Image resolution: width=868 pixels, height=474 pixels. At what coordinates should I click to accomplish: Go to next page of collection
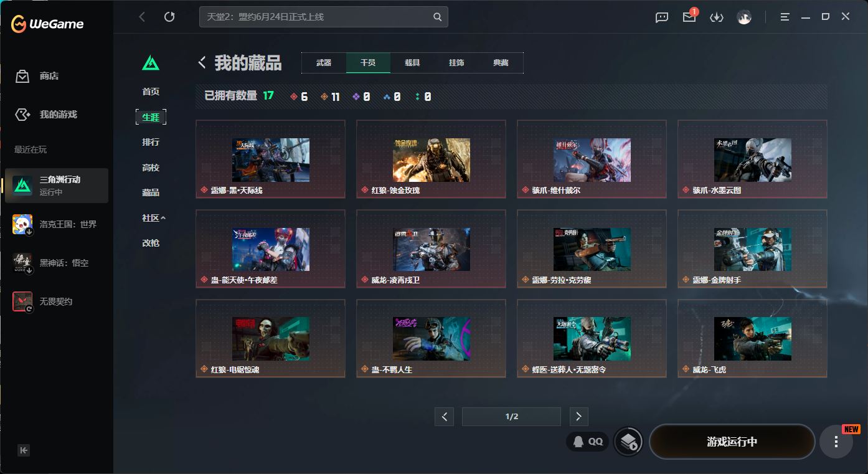(578, 417)
